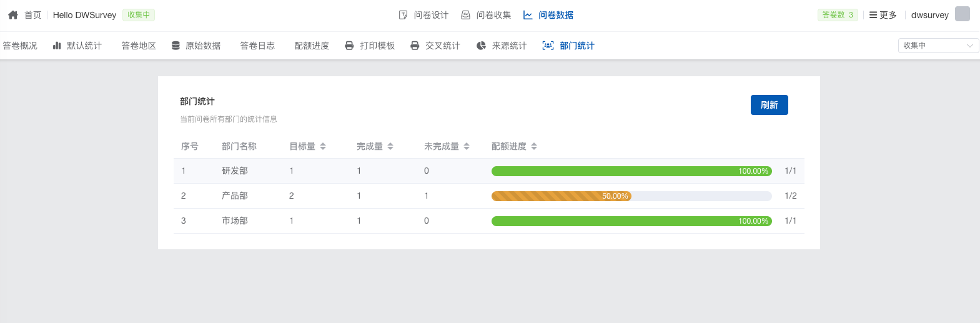980x323 pixels.
Task: Expand the 收集中 status dropdown
Action: coord(938,46)
